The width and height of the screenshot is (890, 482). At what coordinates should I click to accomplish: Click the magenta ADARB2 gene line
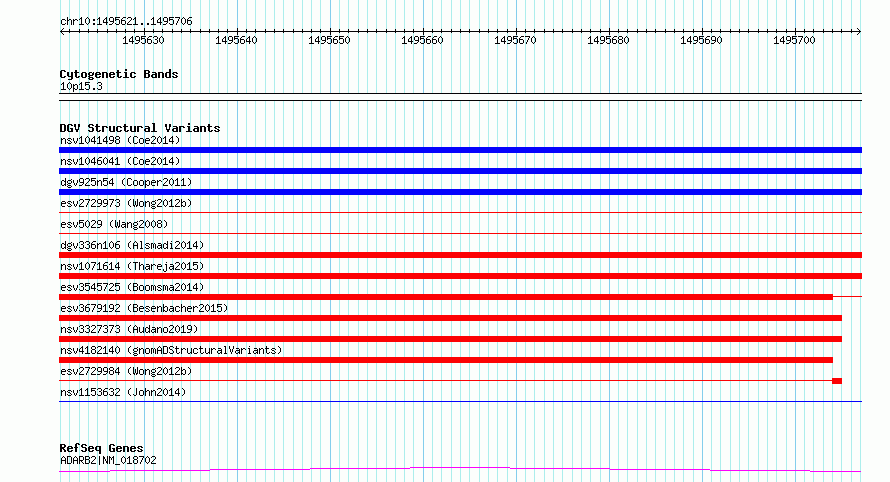click(x=460, y=468)
